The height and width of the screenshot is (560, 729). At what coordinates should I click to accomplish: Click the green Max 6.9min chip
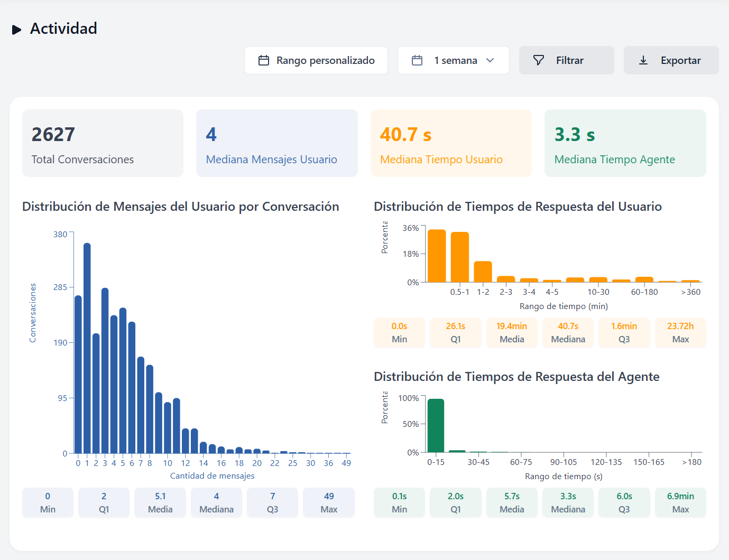pos(680,502)
